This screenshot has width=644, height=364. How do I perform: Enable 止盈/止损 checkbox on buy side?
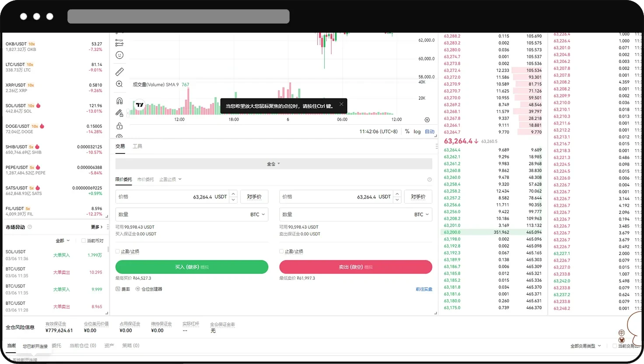point(117,251)
